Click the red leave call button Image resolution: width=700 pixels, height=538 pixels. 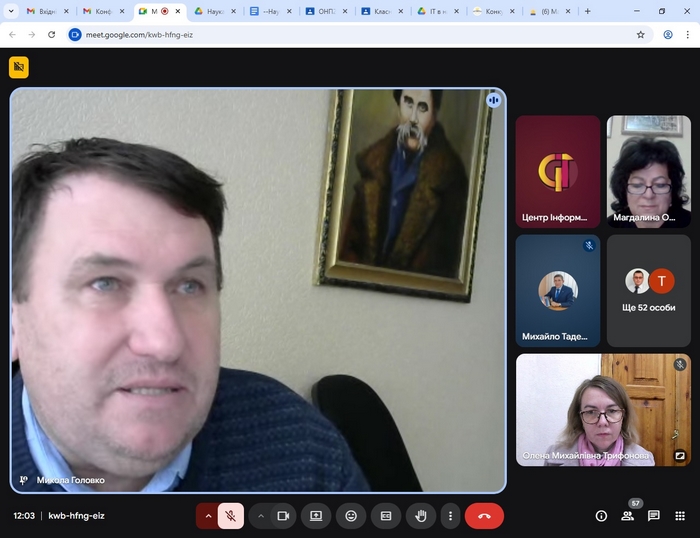[484, 516]
